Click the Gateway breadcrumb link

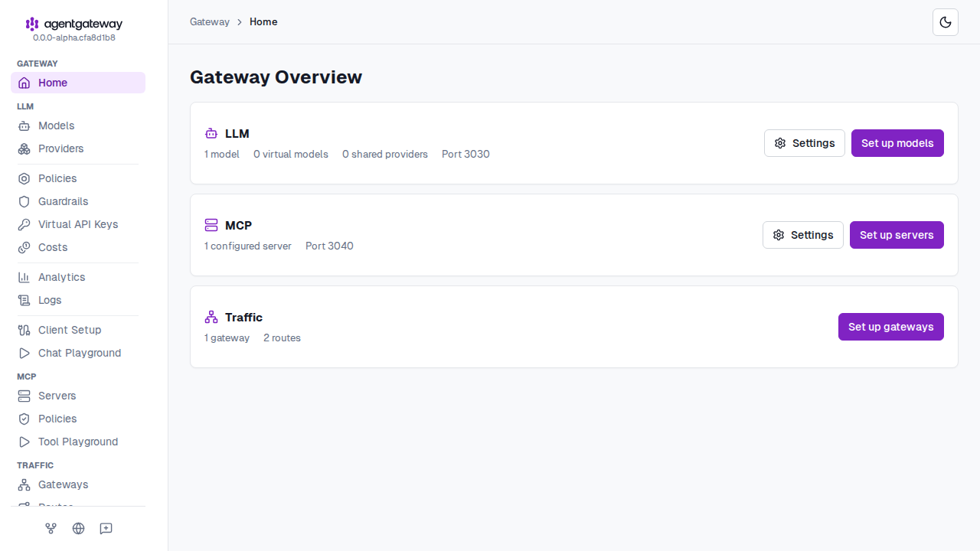(x=210, y=22)
